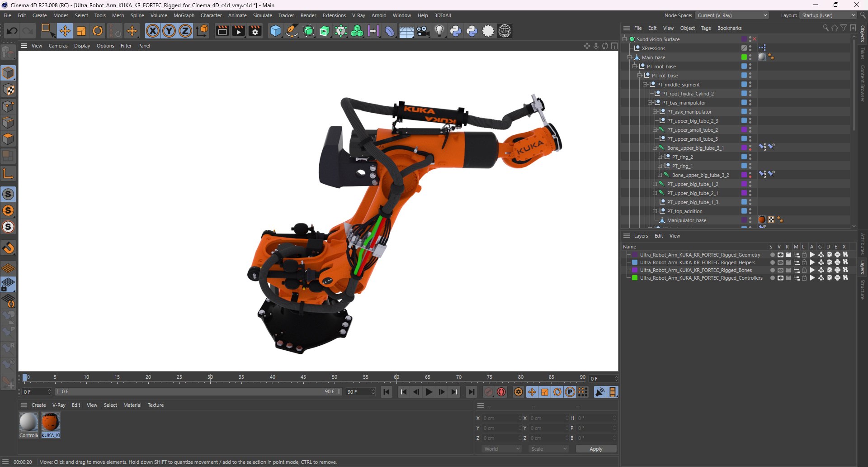Click the Undo arrow icon
This screenshot has width=868, height=467.
click(x=12, y=31)
